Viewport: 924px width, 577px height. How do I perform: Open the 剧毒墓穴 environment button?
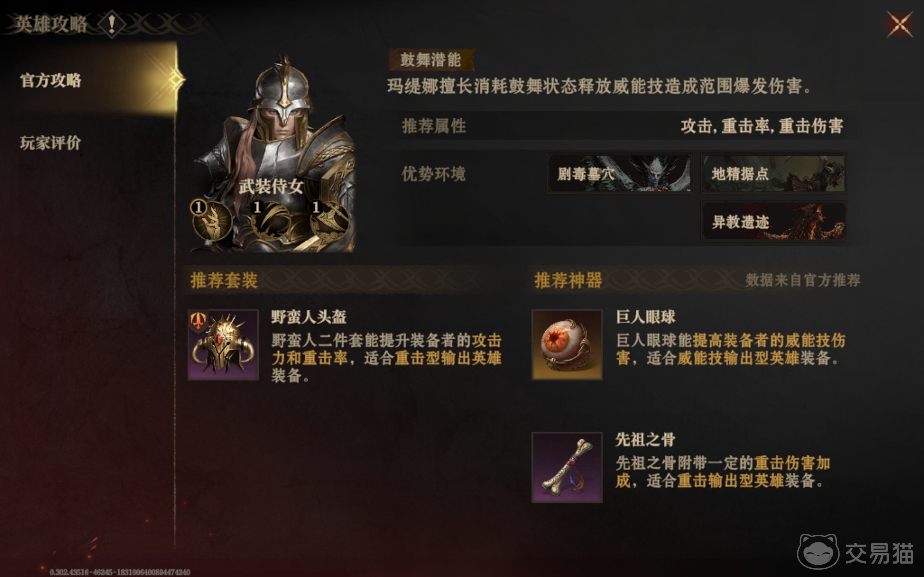coord(620,173)
